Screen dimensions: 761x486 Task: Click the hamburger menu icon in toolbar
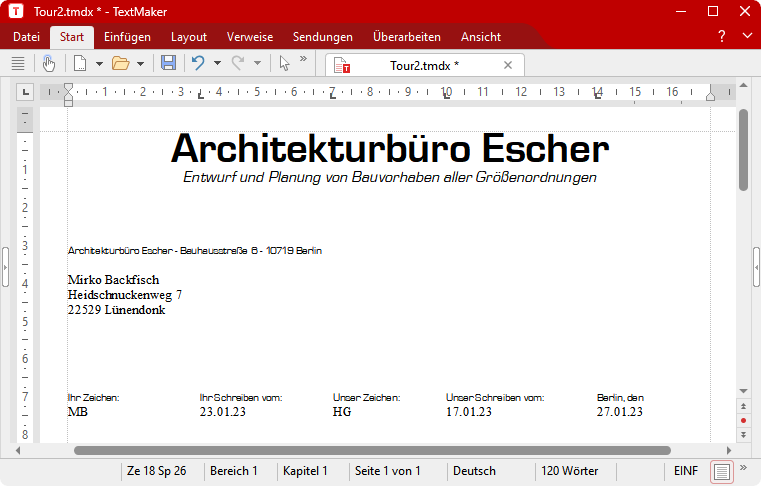[x=17, y=63]
